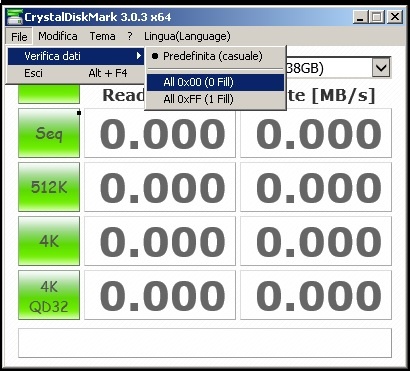The image size is (410, 371).
Task: Open the Modifica menu
Action: coord(58,36)
